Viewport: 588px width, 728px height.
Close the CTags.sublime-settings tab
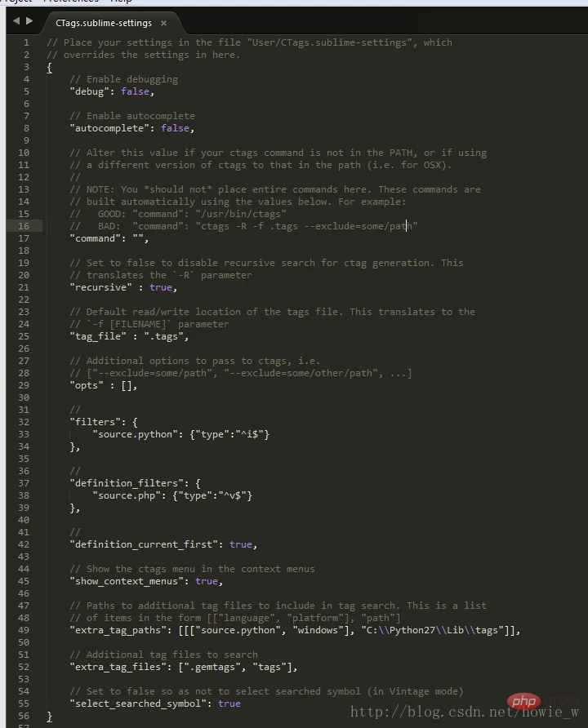[x=163, y=23]
